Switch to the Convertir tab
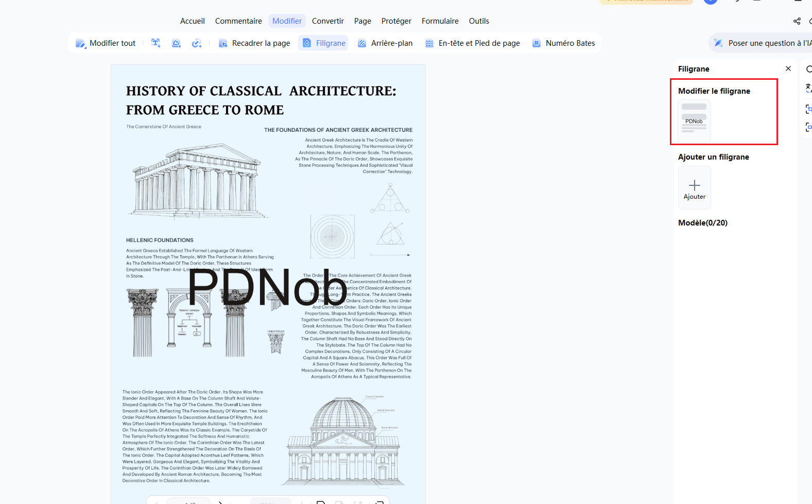 coord(328,21)
